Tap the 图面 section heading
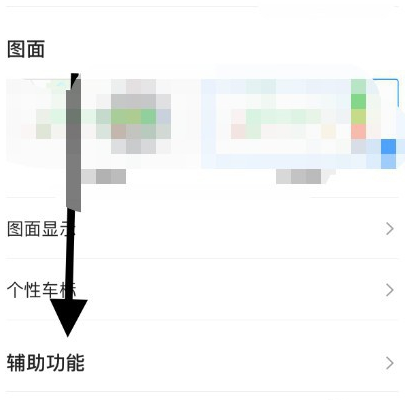 (26, 49)
